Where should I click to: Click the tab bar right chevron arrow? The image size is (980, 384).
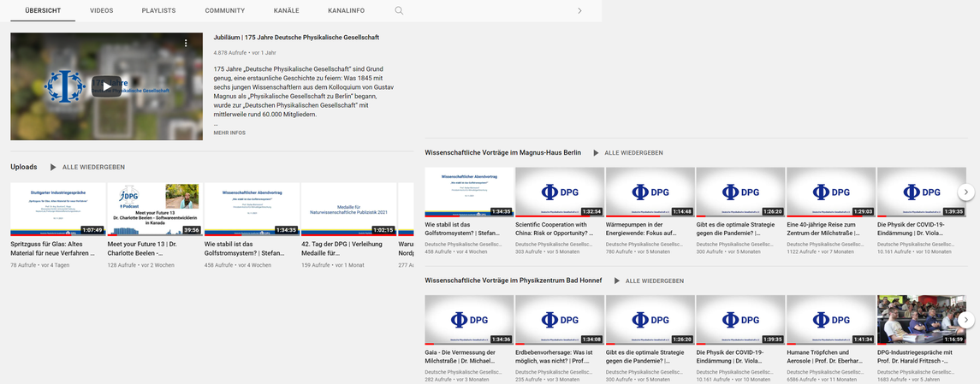click(x=579, y=11)
